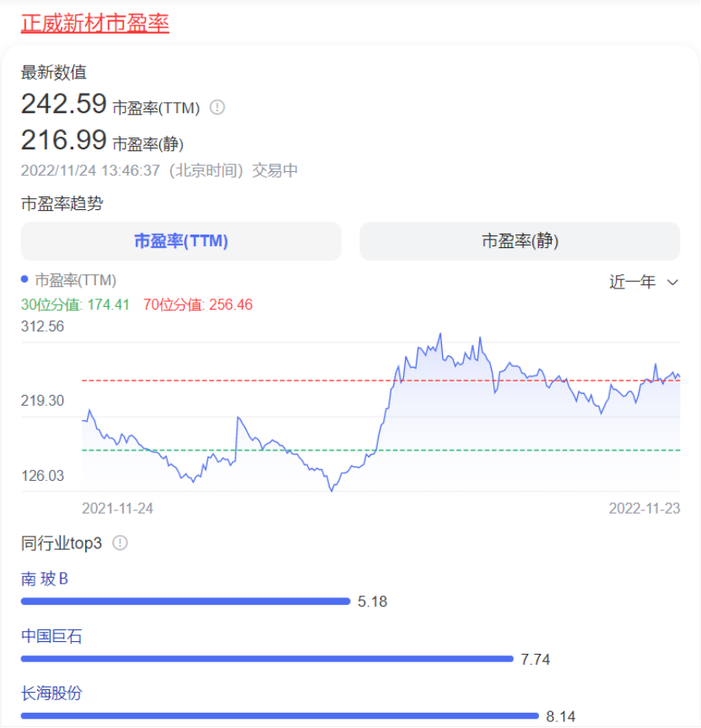Click the 中国巨石 bar showing 7.74
Screen dimensions: 701x728
[267, 658]
